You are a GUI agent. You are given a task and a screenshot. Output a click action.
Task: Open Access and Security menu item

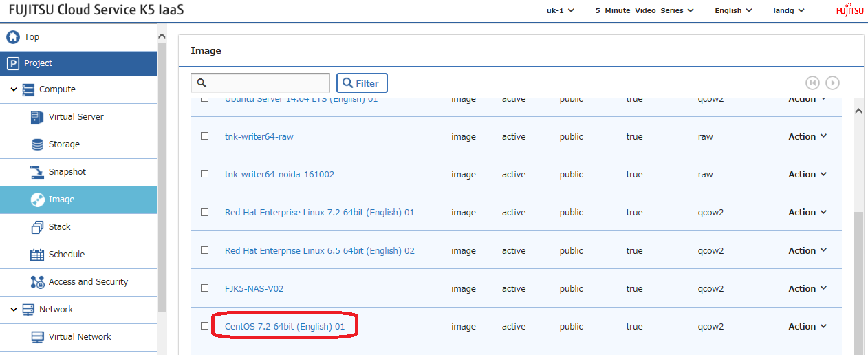coord(78,282)
